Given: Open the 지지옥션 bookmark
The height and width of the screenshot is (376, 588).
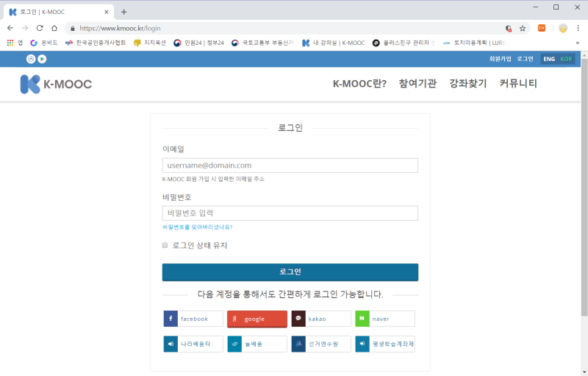Looking at the screenshot, I should coord(150,43).
